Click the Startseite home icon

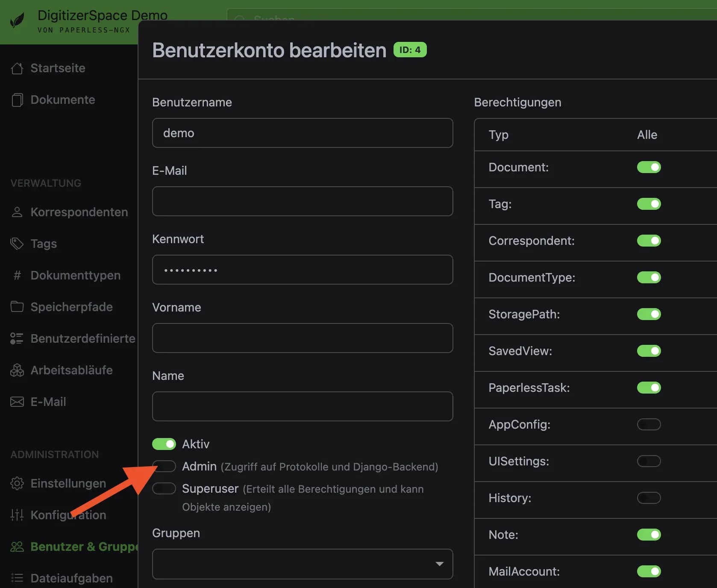click(17, 68)
